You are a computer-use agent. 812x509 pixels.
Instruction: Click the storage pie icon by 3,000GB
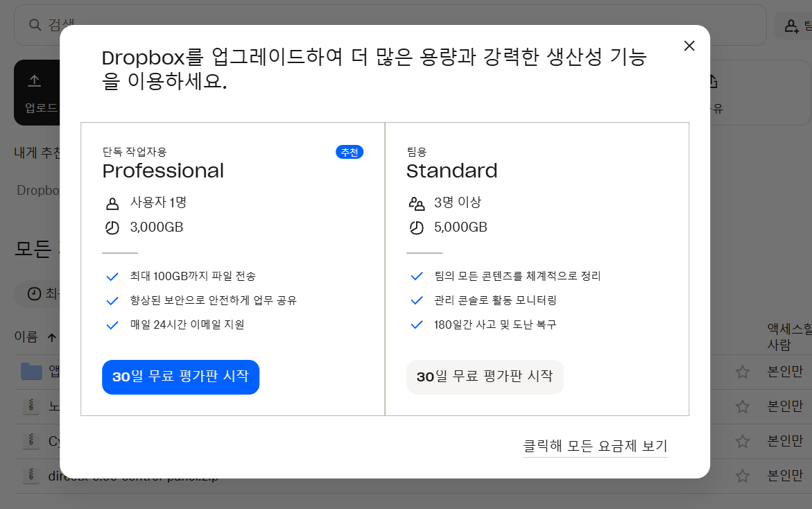tap(112, 228)
